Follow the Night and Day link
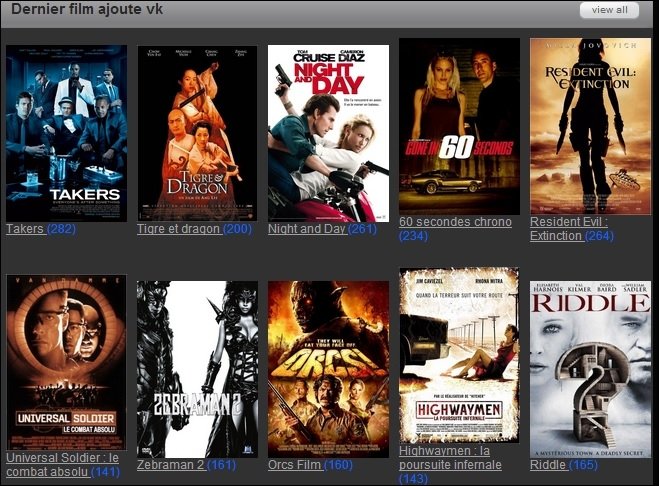The height and width of the screenshot is (486, 659). [x=307, y=229]
